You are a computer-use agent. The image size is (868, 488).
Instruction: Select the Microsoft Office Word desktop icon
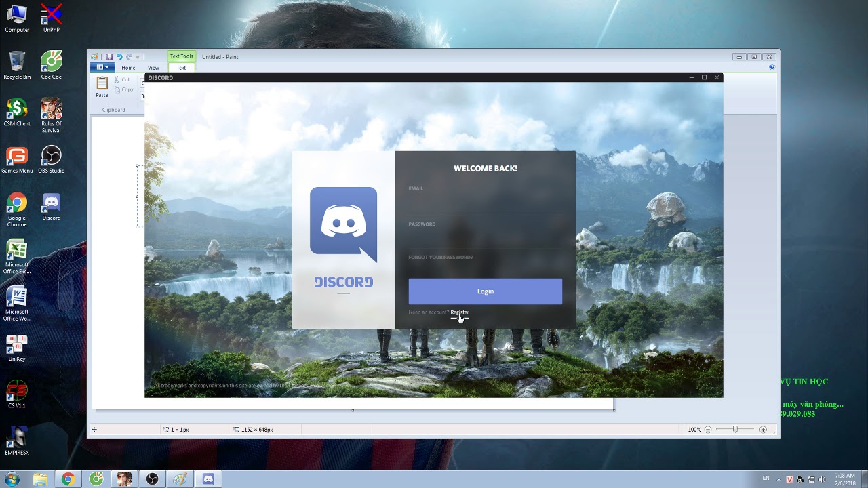click(17, 304)
